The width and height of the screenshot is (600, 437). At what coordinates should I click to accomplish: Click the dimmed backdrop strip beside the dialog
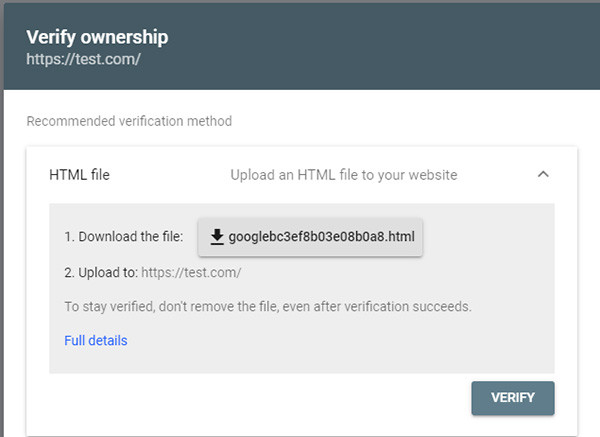2,230
